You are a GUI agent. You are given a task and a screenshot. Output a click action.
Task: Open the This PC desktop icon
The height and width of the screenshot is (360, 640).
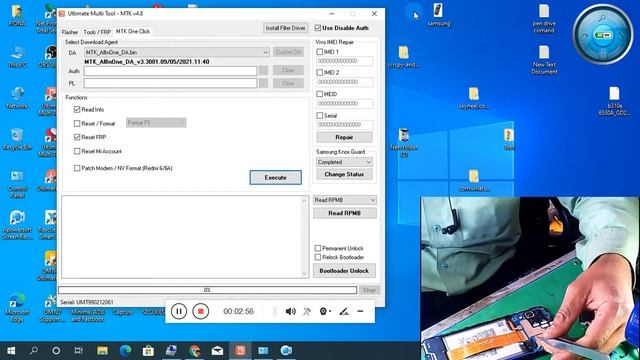click(x=17, y=56)
